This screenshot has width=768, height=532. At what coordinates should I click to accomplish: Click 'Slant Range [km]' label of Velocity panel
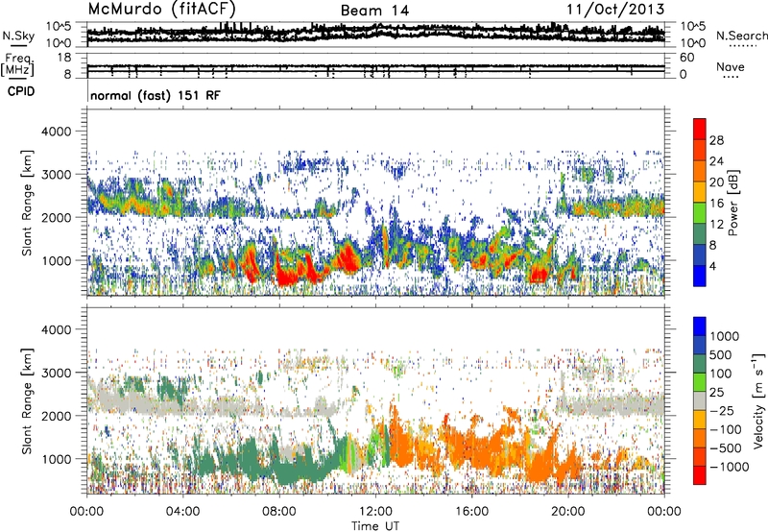[27, 400]
